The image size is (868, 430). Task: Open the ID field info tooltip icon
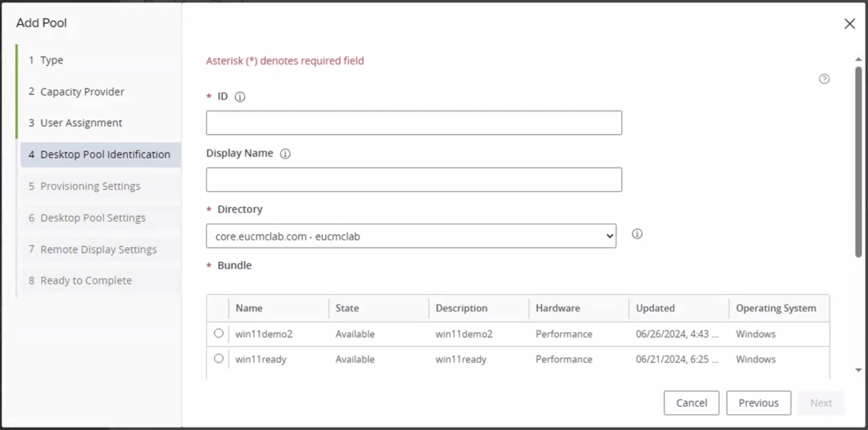(x=240, y=97)
